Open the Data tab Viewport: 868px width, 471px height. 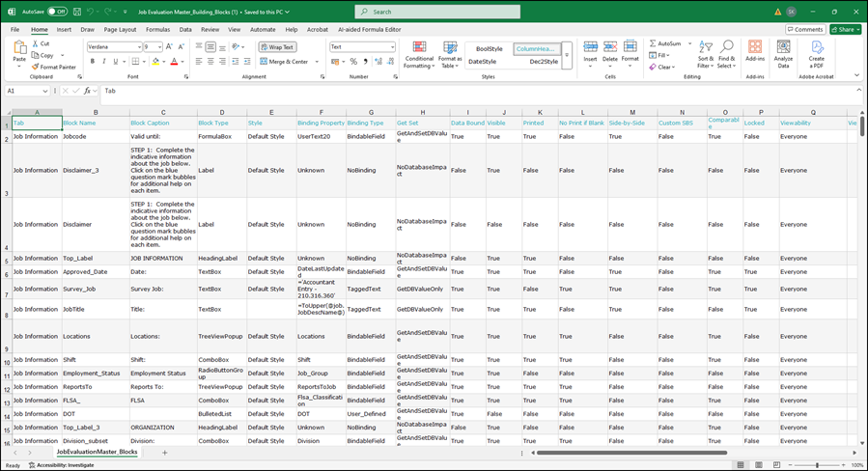(x=185, y=29)
